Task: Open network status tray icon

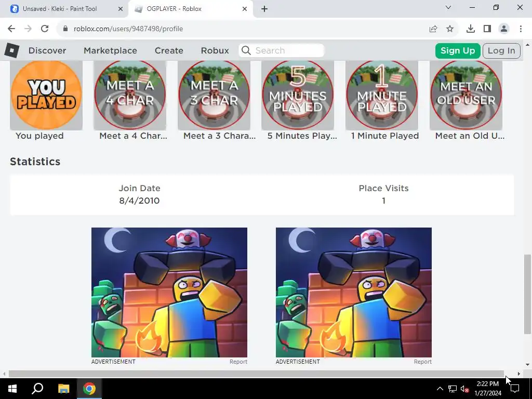Action: coord(453,389)
